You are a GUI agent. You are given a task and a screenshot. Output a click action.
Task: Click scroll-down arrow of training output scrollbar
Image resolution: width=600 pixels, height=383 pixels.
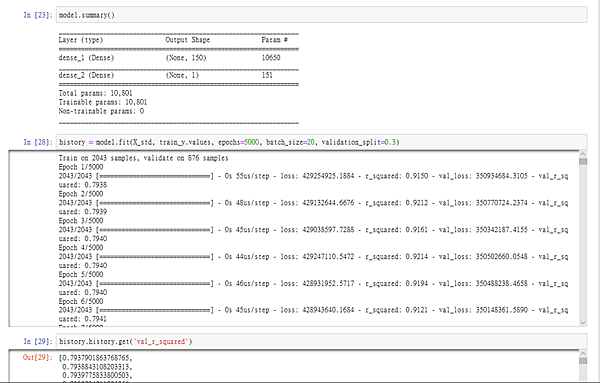pyautogui.click(x=583, y=323)
